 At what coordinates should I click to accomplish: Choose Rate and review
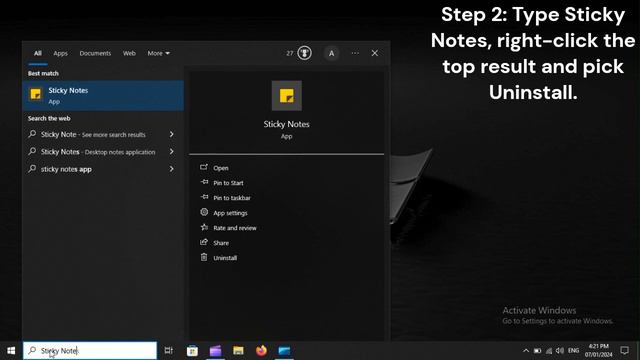pyautogui.click(x=235, y=228)
